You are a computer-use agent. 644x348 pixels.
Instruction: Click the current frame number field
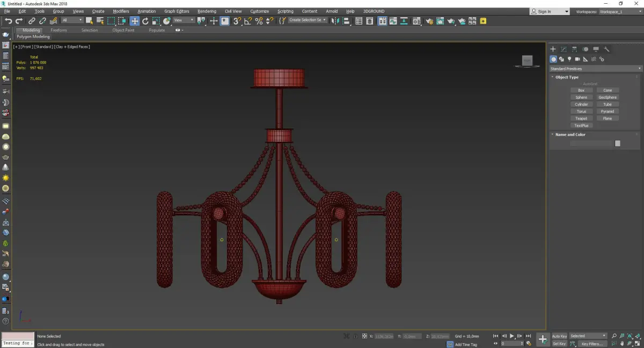[513, 344]
